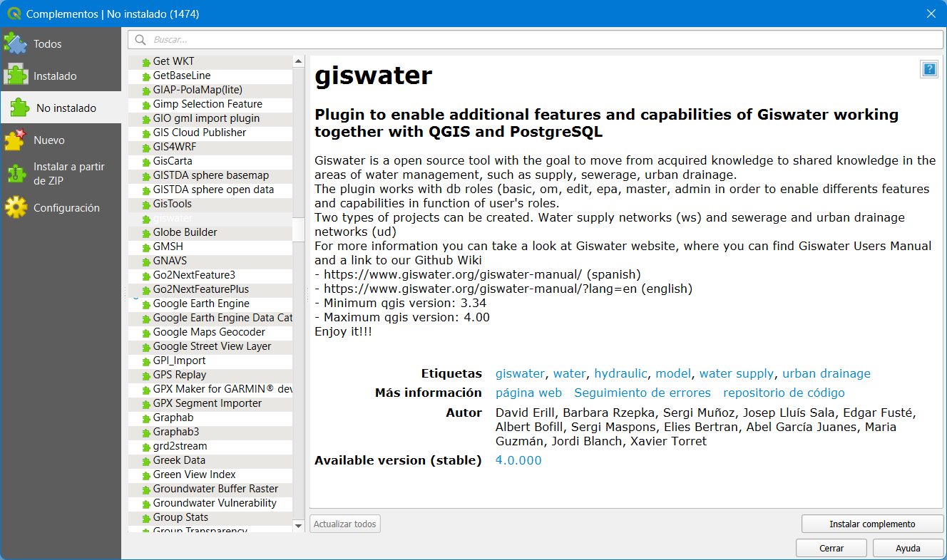The height and width of the screenshot is (560, 947).
Task: Click the help question-mark icon beside giswater title
Action: click(x=929, y=69)
